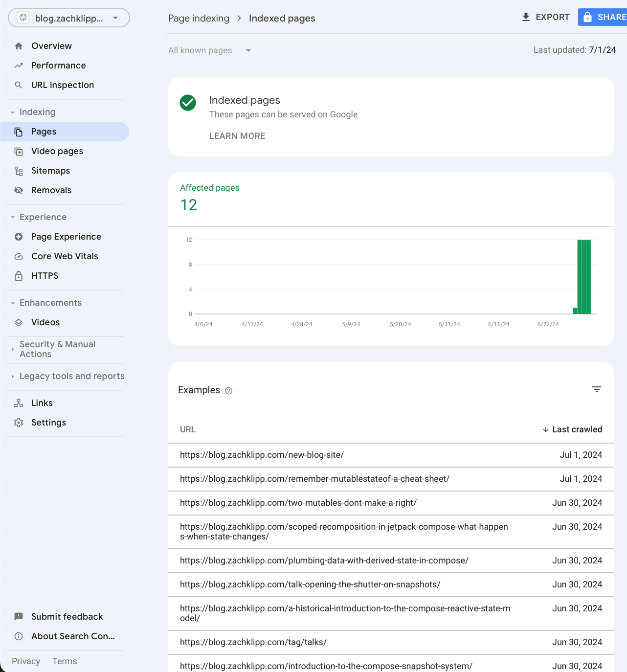
Task: Switch to the Performance section
Action: click(x=58, y=65)
